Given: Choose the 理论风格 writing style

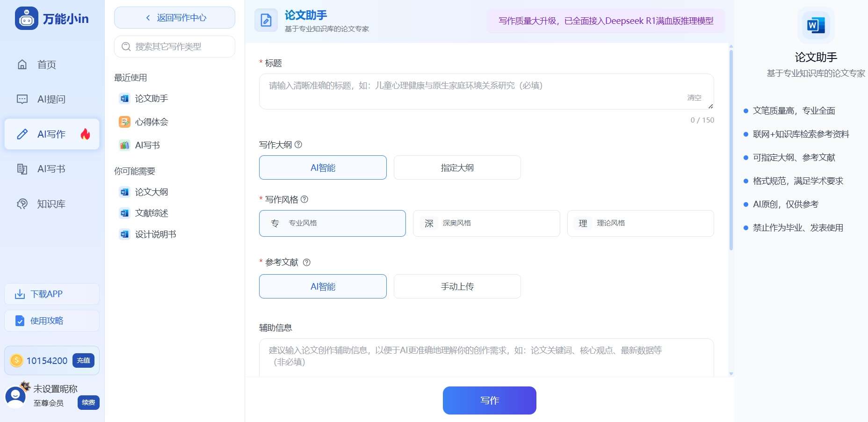Looking at the screenshot, I should (640, 223).
